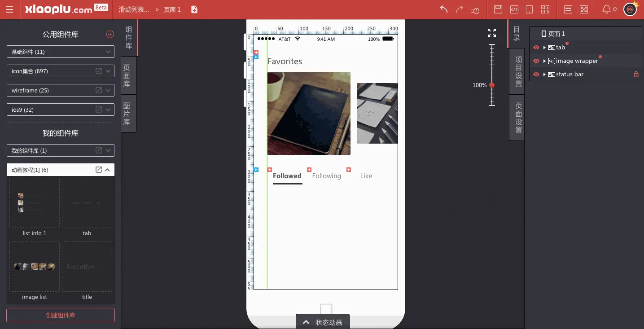Click the interaction marker beside Following

point(309,170)
